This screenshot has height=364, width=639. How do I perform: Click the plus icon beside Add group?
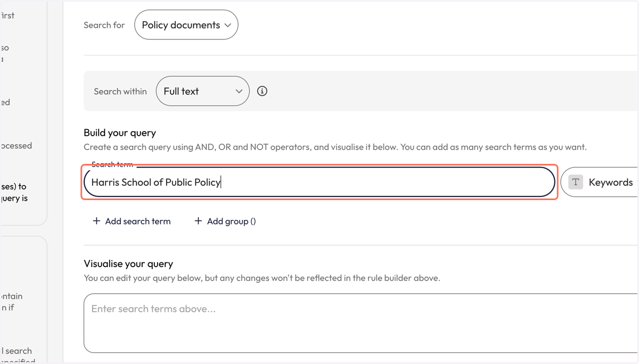point(198,221)
